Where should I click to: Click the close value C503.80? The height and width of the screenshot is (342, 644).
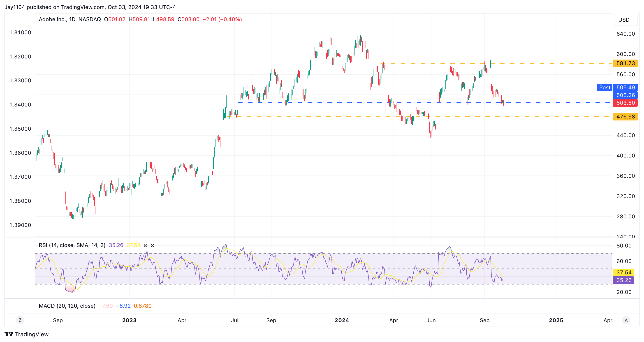click(x=188, y=19)
